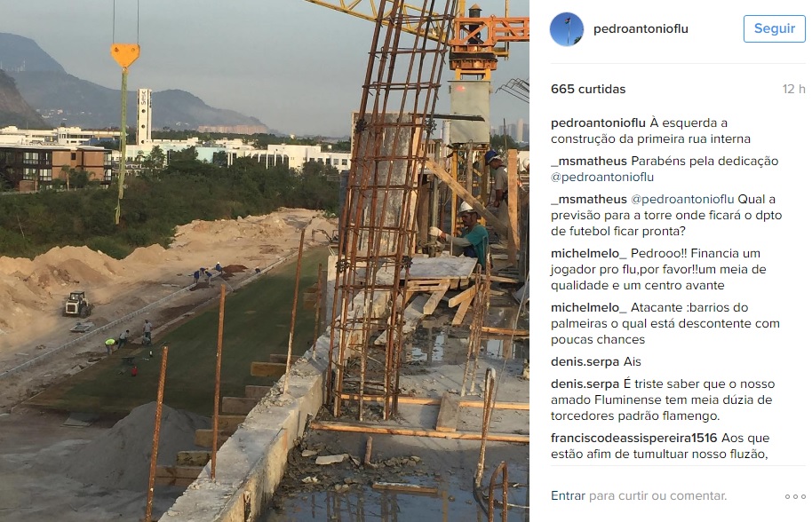Click the 12 h post timestamp

794,89
